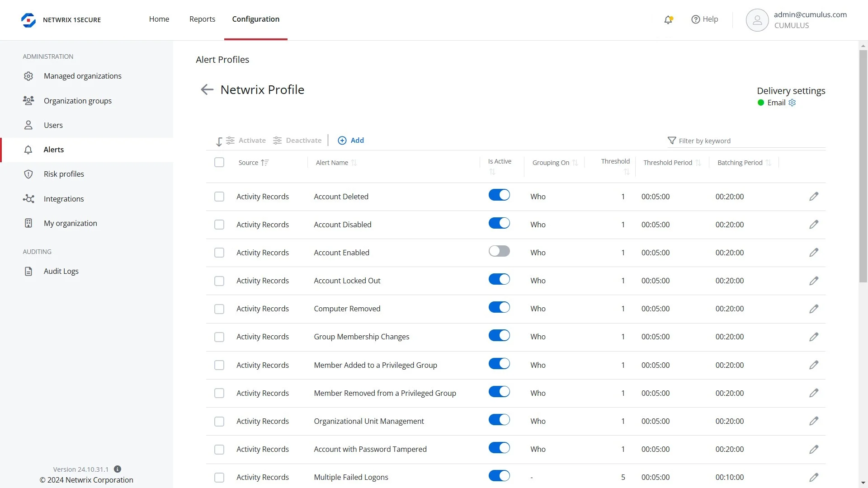The width and height of the screenshot is (868, 488).
Task: Toggle Account Locked Out active switch
Action: [x=499, y=279]
